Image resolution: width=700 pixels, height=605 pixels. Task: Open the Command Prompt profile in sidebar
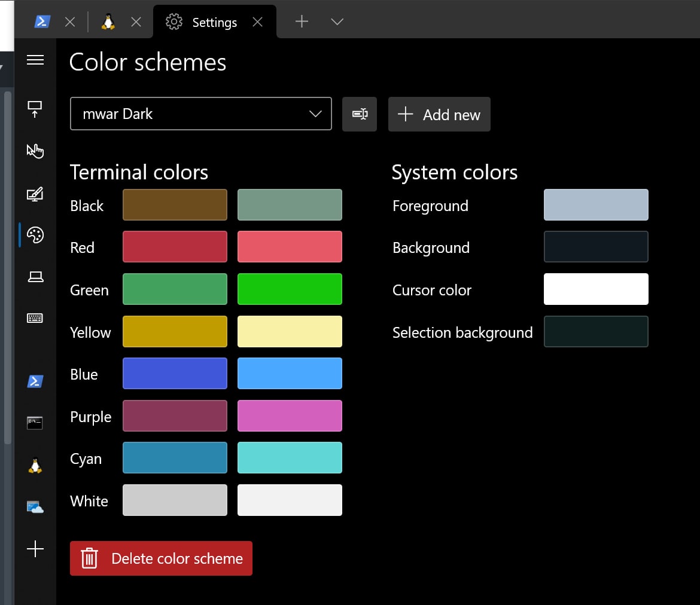coord(35,423)
